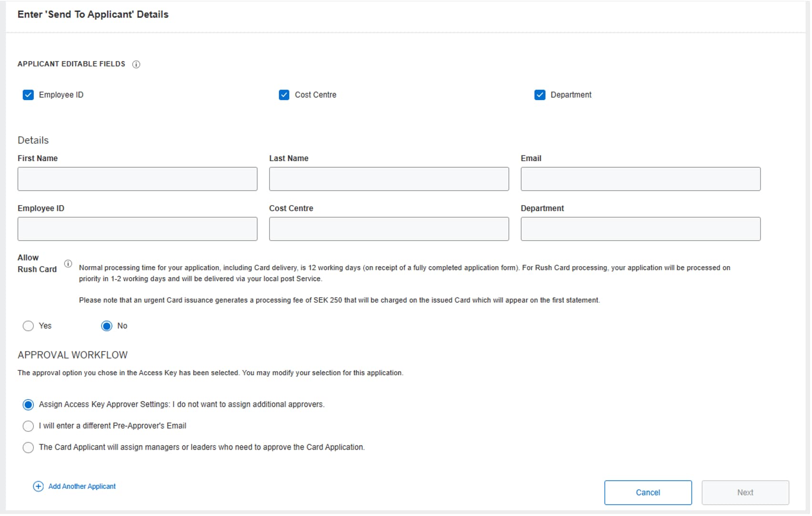Focus the Last Name input box
Screen dimensions: 812x516
point(389,179)
